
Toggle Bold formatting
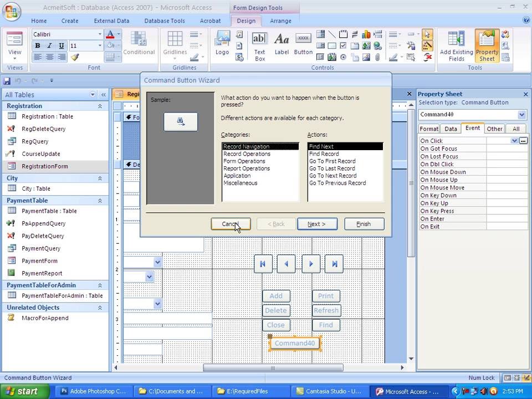[x=38, y=45]
